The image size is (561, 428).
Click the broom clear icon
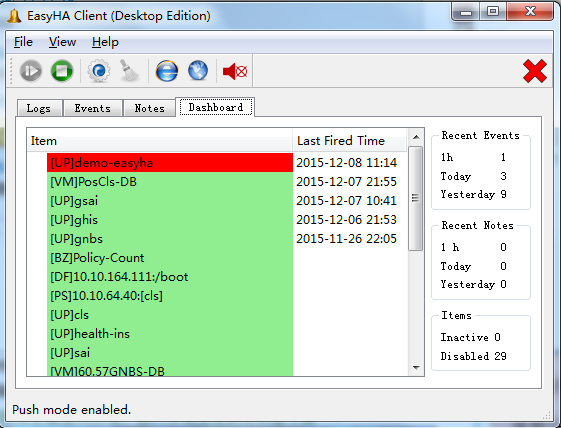click(128, 70)
